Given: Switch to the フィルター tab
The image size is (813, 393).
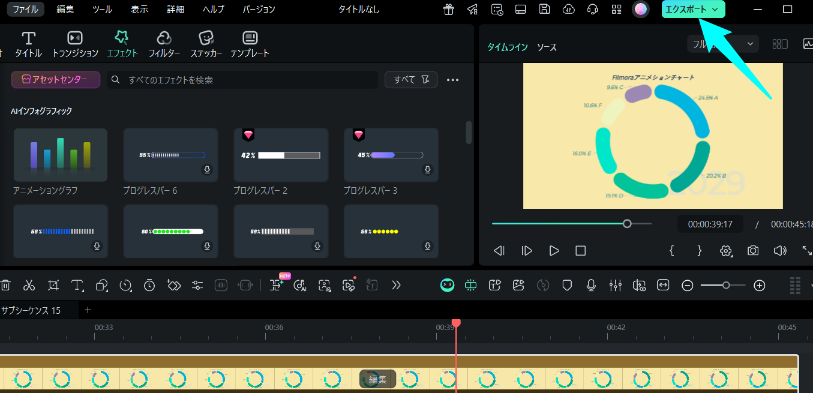Looking at the screenshot, I should 164,44.
